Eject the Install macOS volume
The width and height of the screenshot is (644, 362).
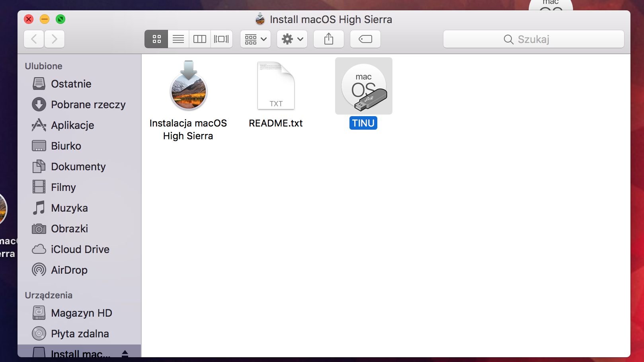click(x=125, y=353)
